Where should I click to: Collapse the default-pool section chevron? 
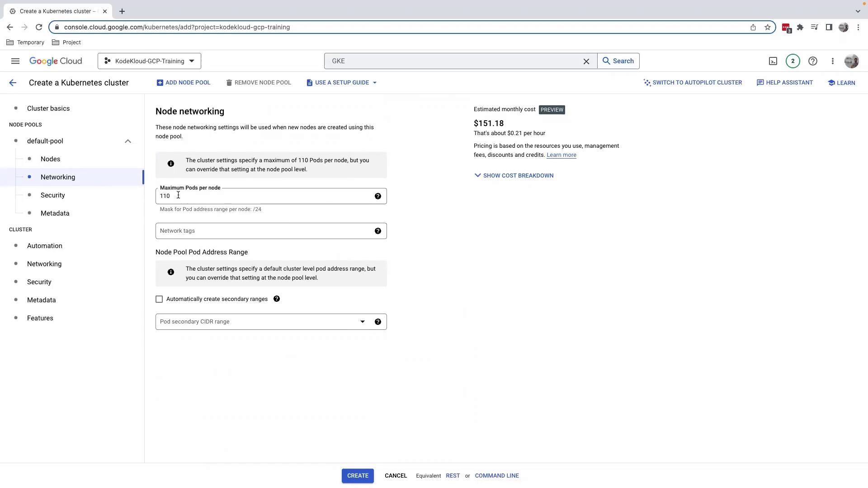128,141
